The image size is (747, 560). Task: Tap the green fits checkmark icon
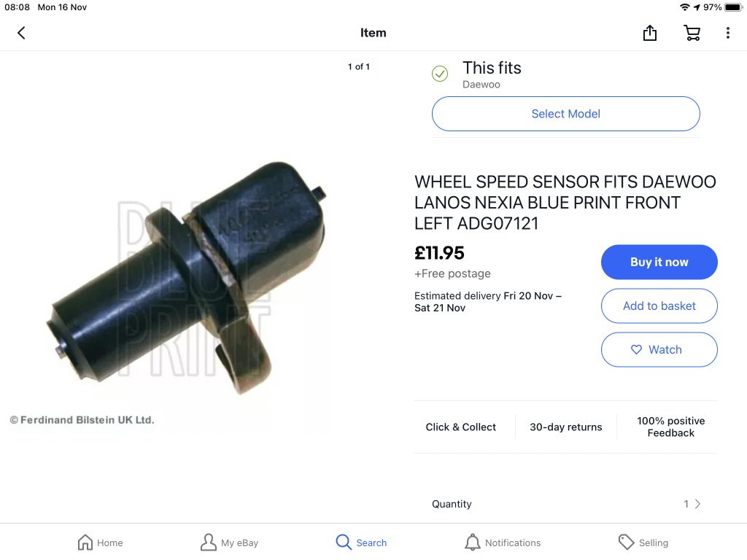pos(440,74)
